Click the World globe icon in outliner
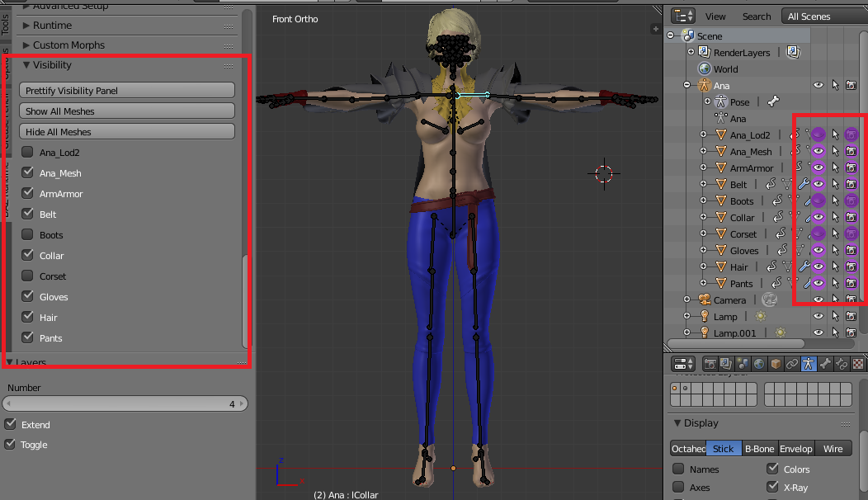Viewport: 868px width, 500px height. [704, 68]
